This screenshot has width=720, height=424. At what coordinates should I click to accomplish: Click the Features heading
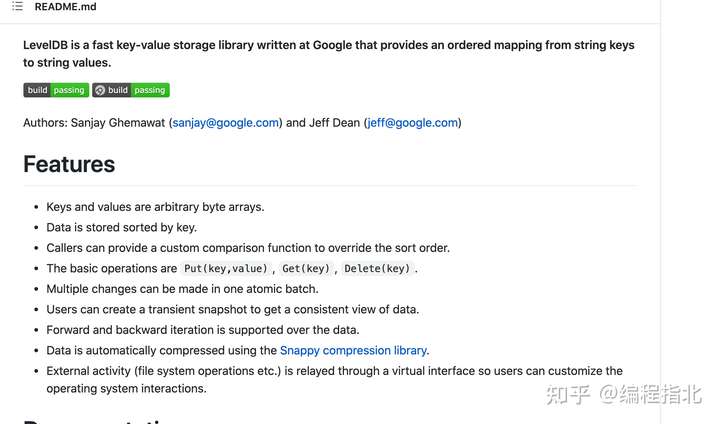pos(69,164)
